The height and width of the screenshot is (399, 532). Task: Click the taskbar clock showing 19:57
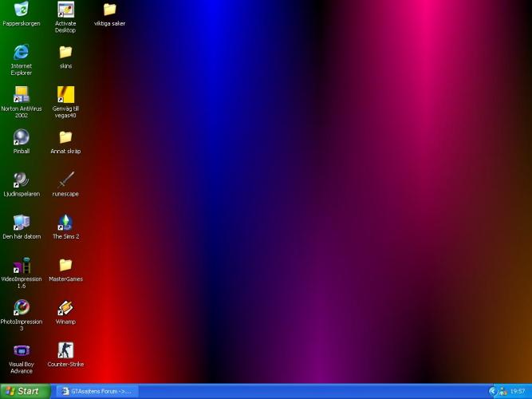pos(518,392)
